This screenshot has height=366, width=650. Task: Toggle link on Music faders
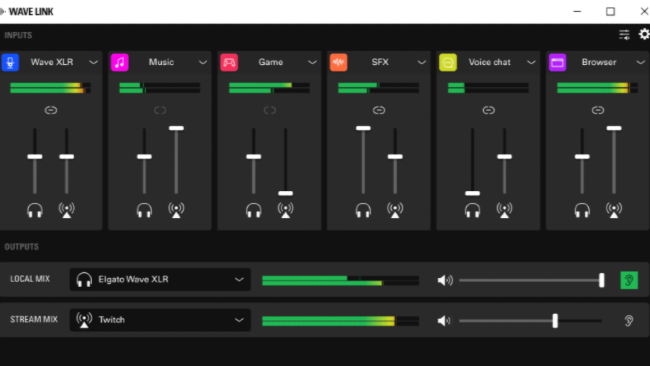click(x=160, y=110)
